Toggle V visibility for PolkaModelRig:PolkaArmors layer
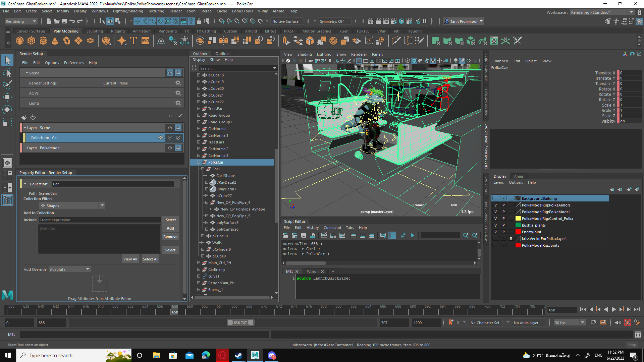Screen dimensions: 644x362 496,205
